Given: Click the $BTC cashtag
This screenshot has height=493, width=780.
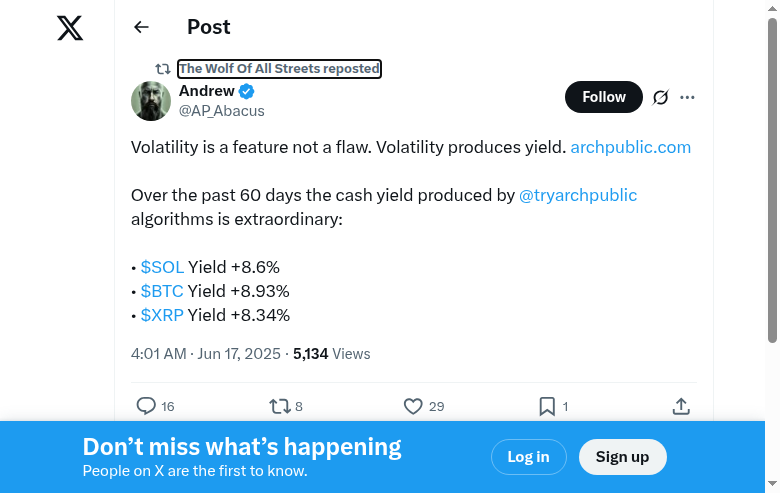Looking at the screenshot, I should [x=162, y=291].
